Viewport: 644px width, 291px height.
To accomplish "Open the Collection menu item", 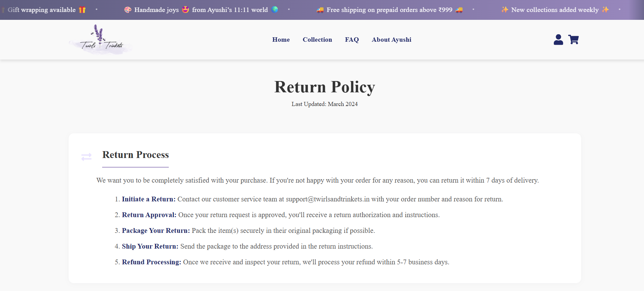I will click(x=317, y=40).
